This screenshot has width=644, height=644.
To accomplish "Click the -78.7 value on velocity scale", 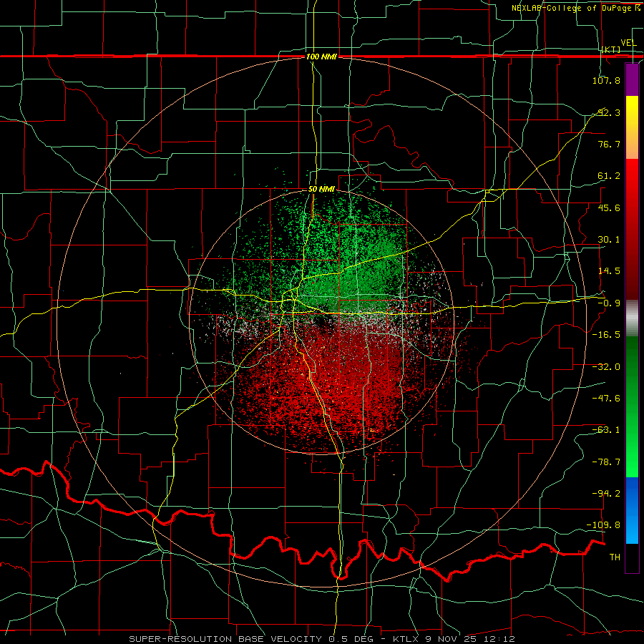I will coord(606,462).
